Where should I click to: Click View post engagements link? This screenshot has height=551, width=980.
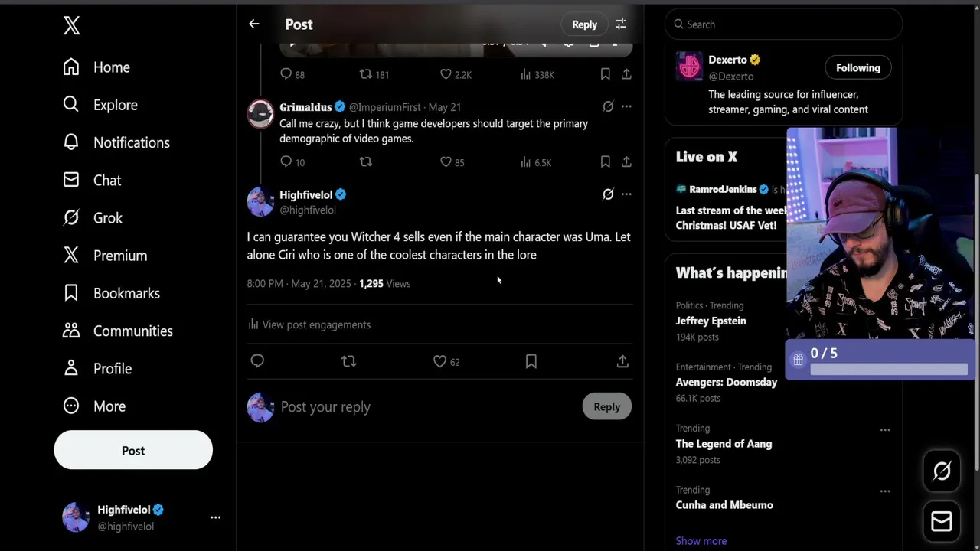point(315,324)
